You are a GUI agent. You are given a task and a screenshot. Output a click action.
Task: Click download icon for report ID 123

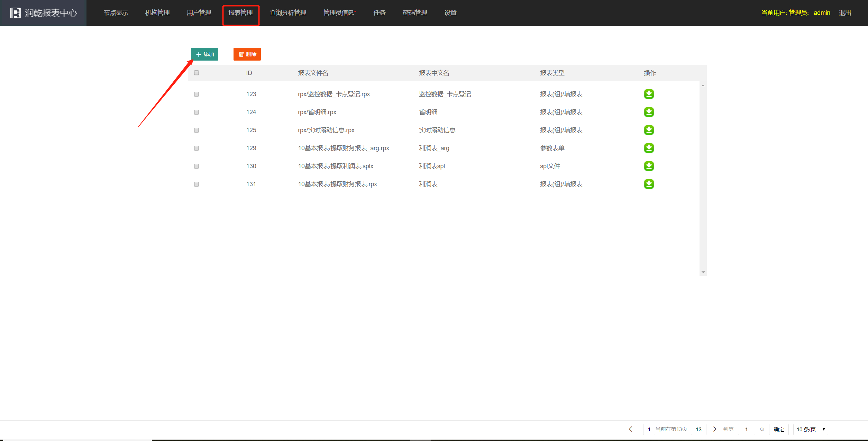tap(649, 94)
